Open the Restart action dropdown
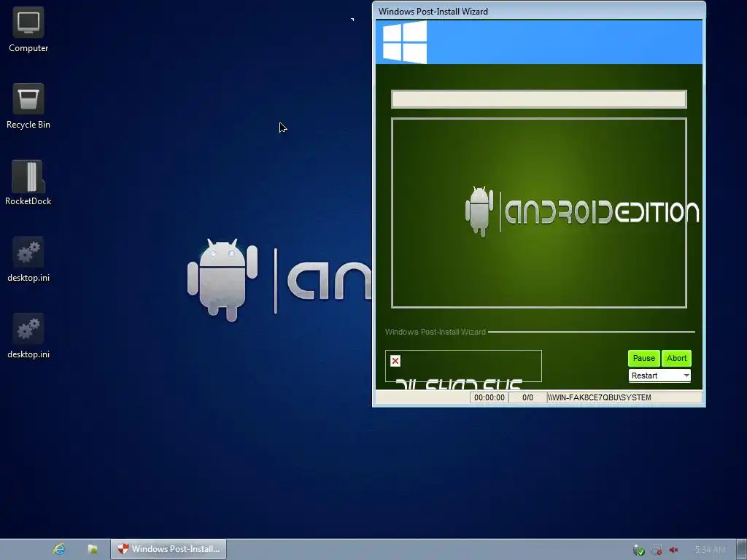 659,376
